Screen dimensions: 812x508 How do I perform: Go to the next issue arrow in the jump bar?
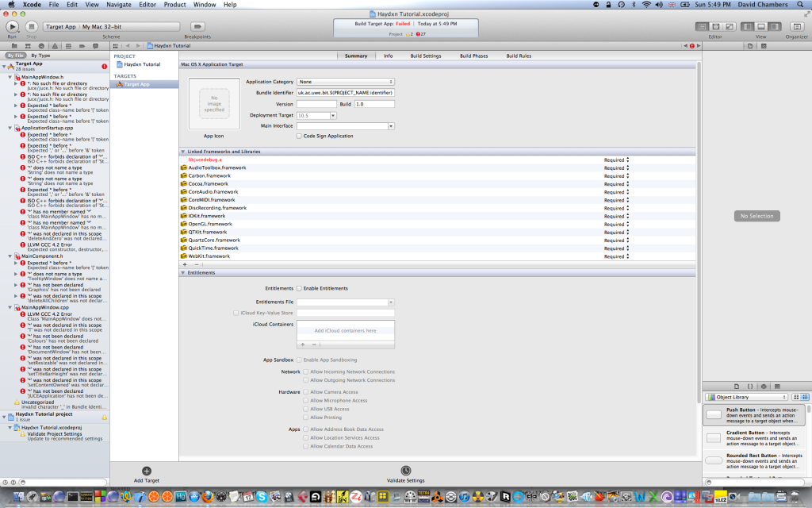[x=699, y=46]
